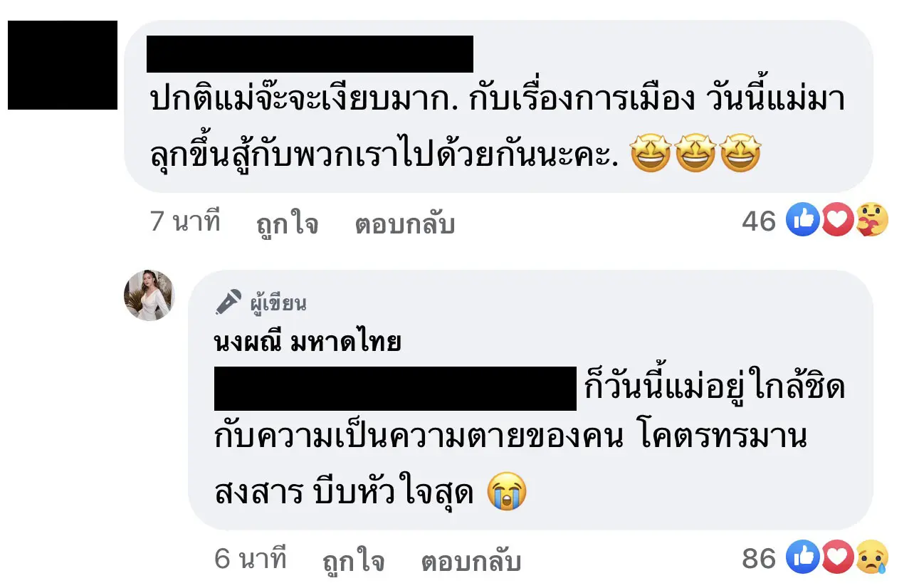Viewport: 914px width, 588px height.
Task: Click the 6 นาที timestamp
Action: 250,560
